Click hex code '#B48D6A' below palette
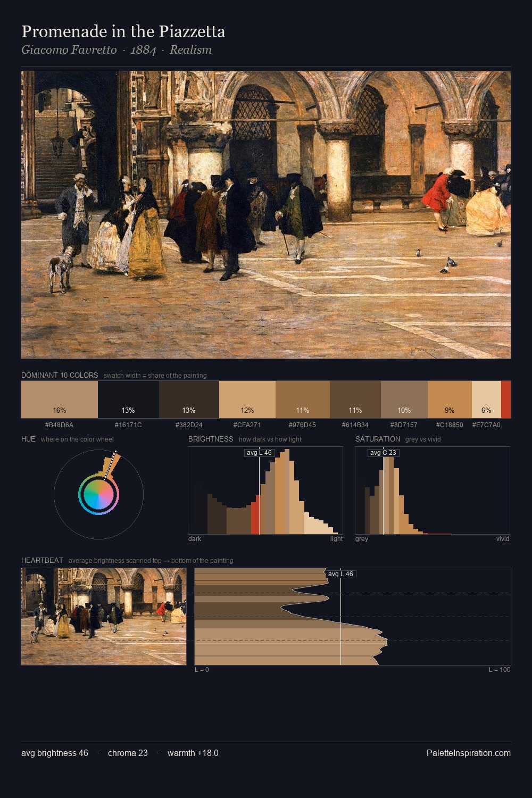 (60, 425)
